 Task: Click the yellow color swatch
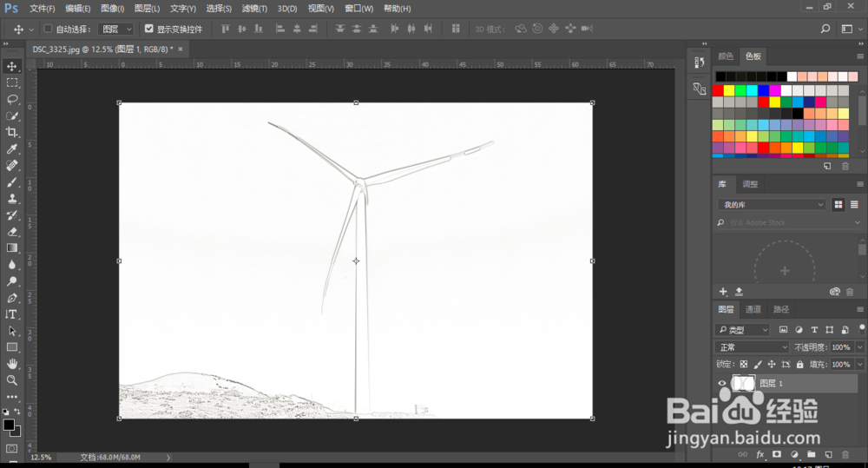click(x=729, y=90)
